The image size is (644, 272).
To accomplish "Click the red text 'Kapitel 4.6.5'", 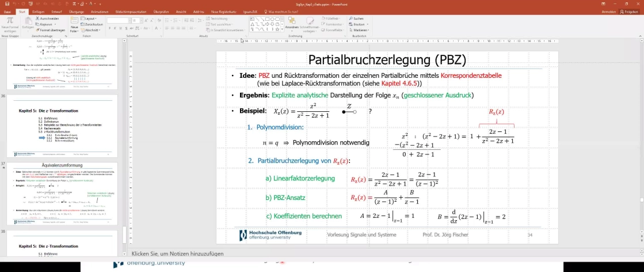I will 399,84.
